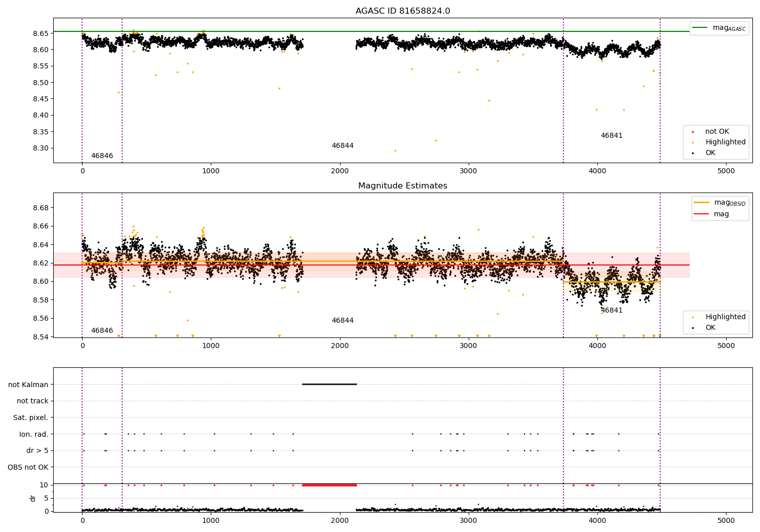Click the '10' tick on the dr axis
The image size is (760, 532).
coord(44,485)
